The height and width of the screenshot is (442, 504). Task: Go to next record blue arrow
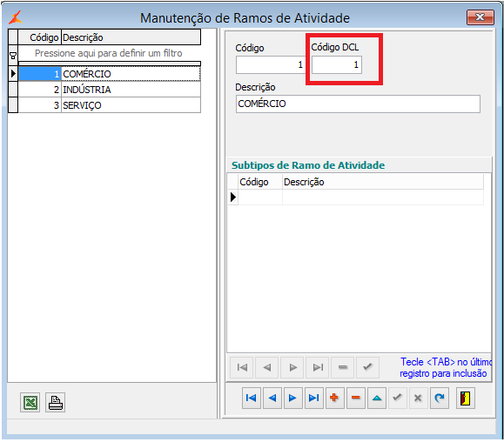(292, 398)
